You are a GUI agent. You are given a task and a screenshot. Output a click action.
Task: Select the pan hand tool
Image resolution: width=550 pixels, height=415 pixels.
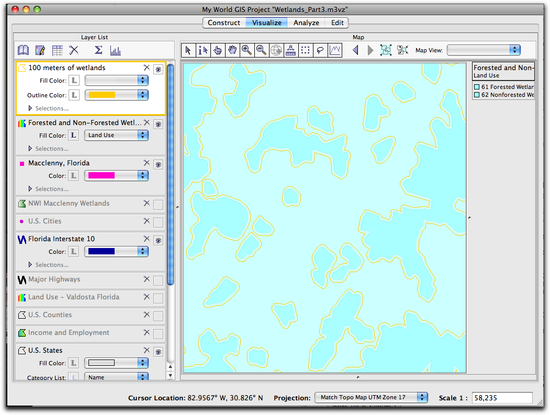(x=232, y=51)
